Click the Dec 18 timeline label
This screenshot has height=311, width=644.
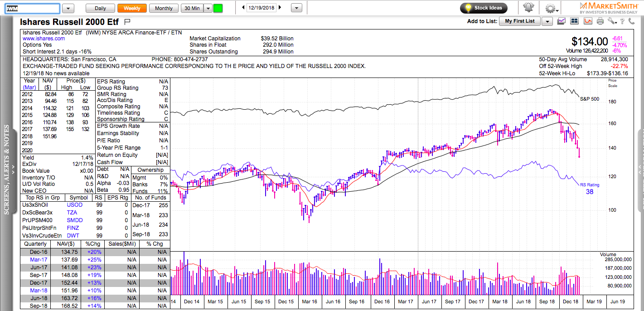(x=570, y=301)
